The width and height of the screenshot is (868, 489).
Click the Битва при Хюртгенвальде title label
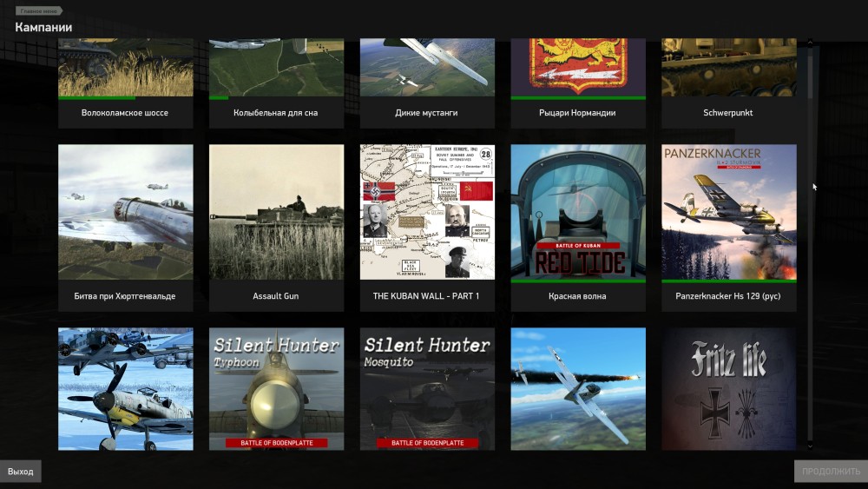[x=124, y=296]
